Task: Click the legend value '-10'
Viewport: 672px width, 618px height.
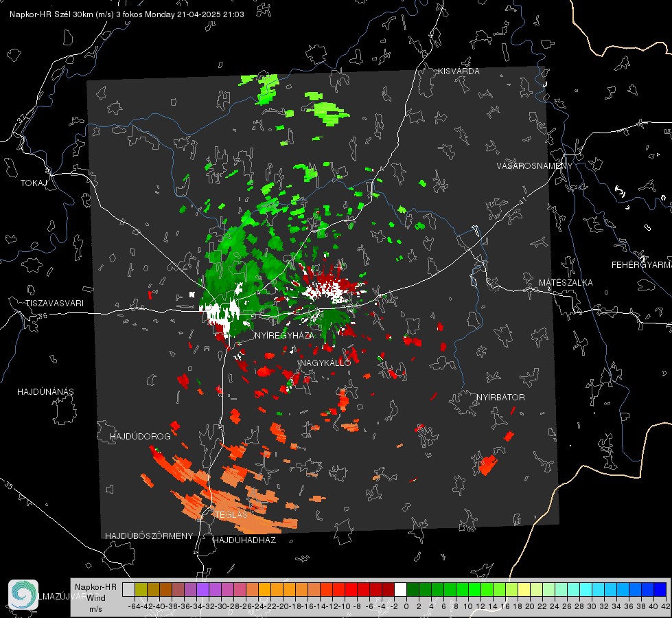Action: tap(345, 606)
